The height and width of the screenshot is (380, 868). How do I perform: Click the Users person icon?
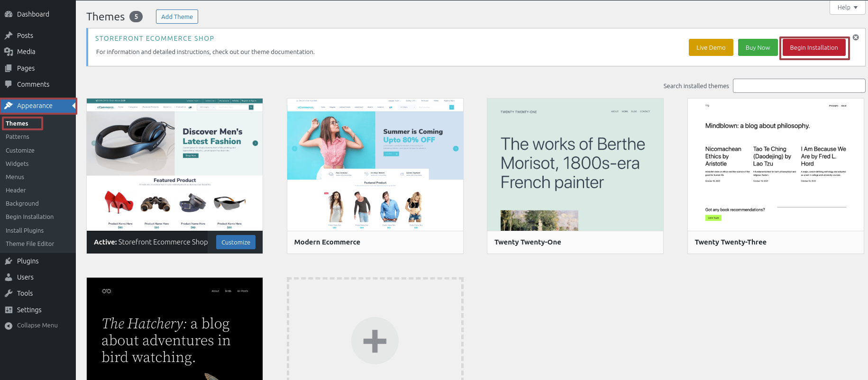(9, 277)
